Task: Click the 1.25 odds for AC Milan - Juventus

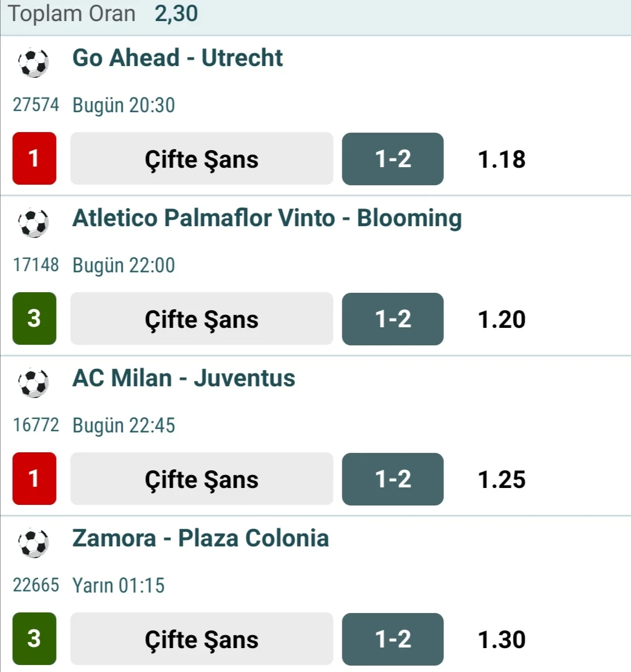Action: [501, 480]
